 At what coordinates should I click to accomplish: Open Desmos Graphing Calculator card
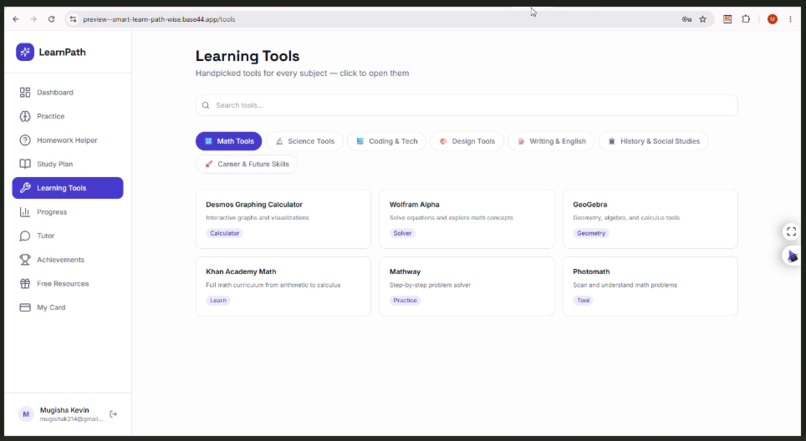pyautogui.click(x=283, y=219)
